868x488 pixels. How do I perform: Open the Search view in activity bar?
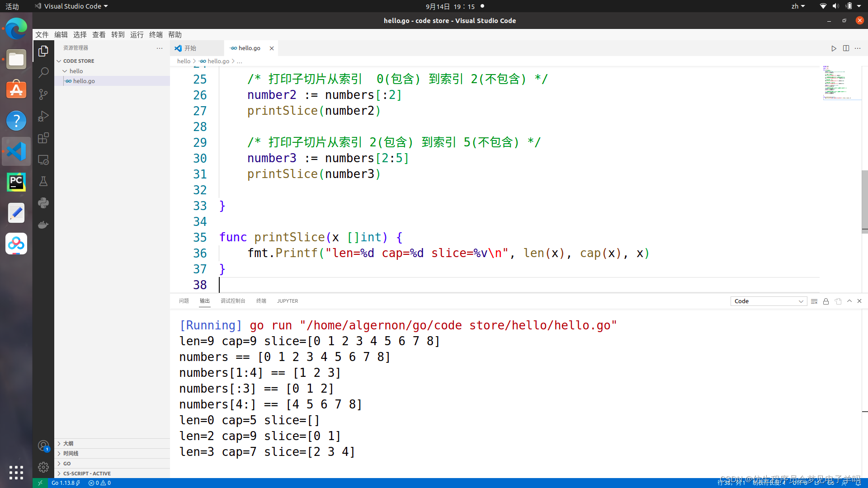tap(43, 73)
